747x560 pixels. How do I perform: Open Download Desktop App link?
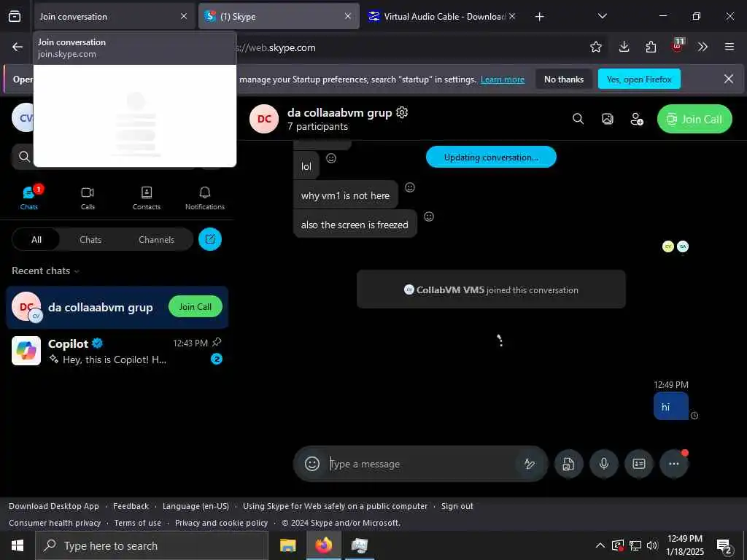tap(54, 506)
